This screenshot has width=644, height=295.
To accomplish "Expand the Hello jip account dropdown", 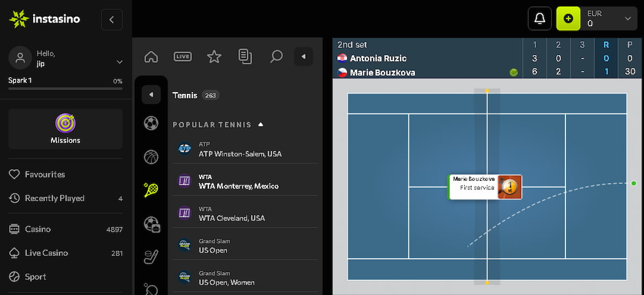I will pos(120,62).
